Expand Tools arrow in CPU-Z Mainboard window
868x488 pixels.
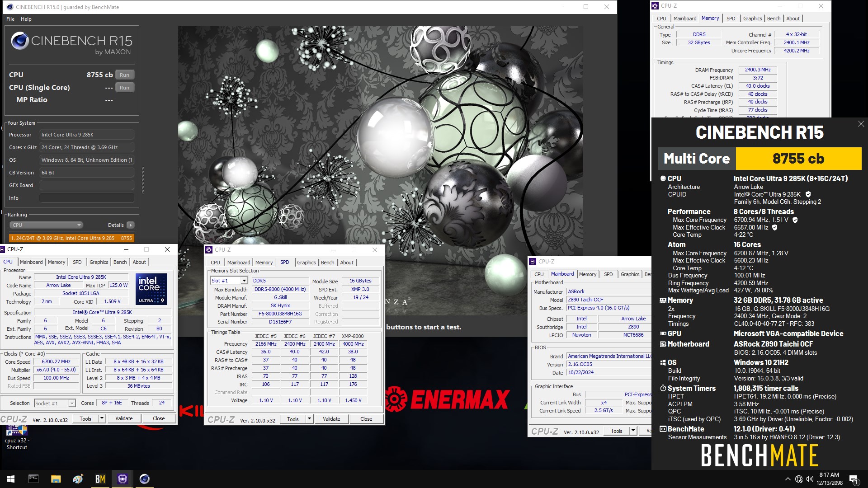[633, 431]
